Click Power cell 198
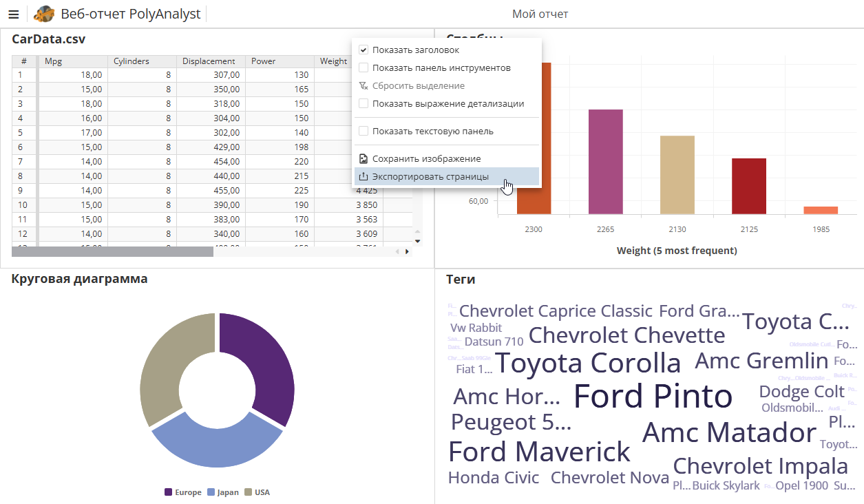Viewport: 864px width, 504px height. tap(280, 147)
